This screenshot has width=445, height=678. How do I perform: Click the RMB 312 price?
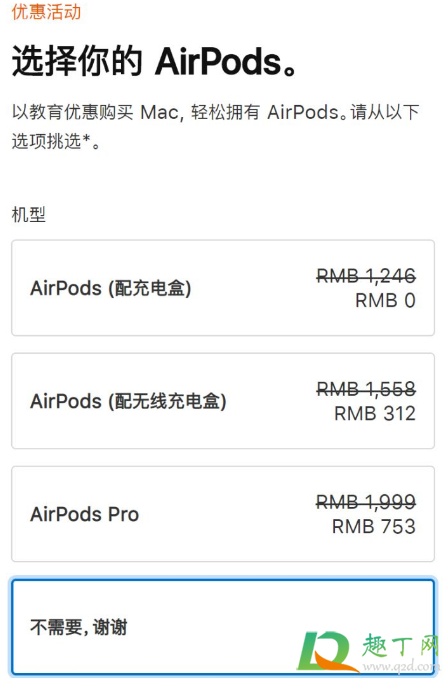(x=375, y=414)
